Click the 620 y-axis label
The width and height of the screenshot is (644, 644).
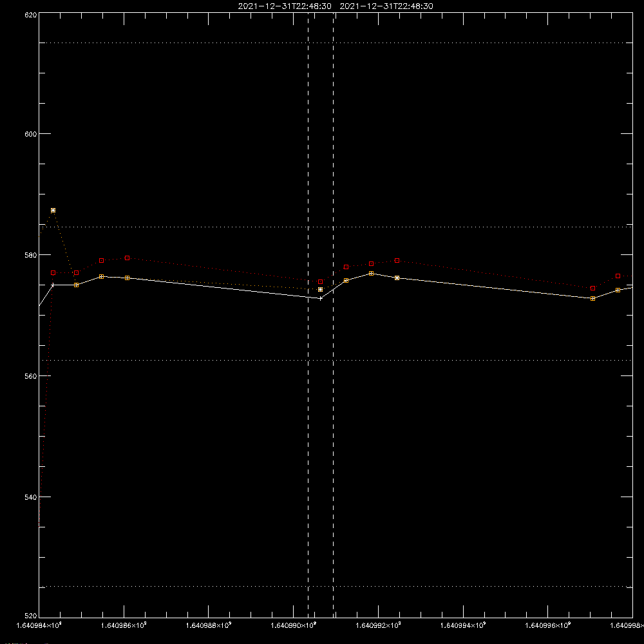click(x=31, y=15)
